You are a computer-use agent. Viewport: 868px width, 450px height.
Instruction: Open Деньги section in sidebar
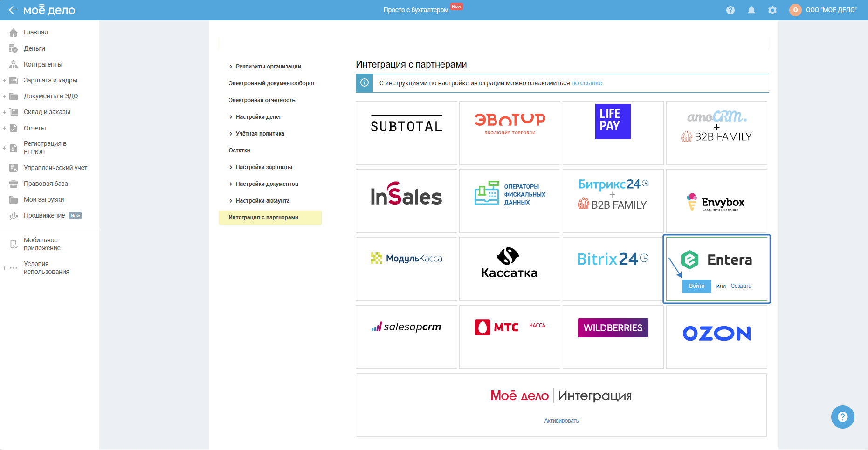[x=34, y=48]
